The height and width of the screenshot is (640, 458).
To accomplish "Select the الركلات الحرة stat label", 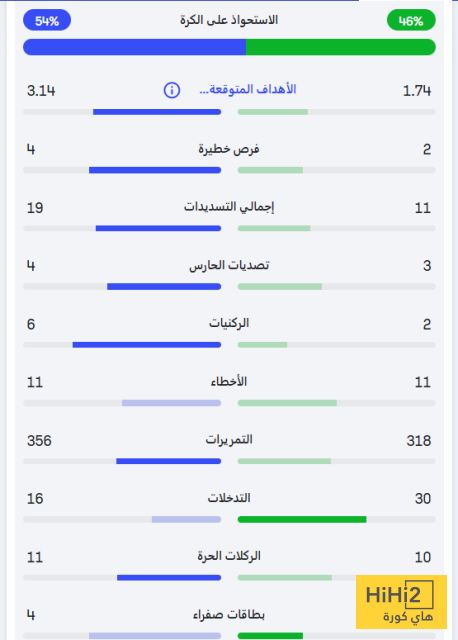I will coord(229,556).
